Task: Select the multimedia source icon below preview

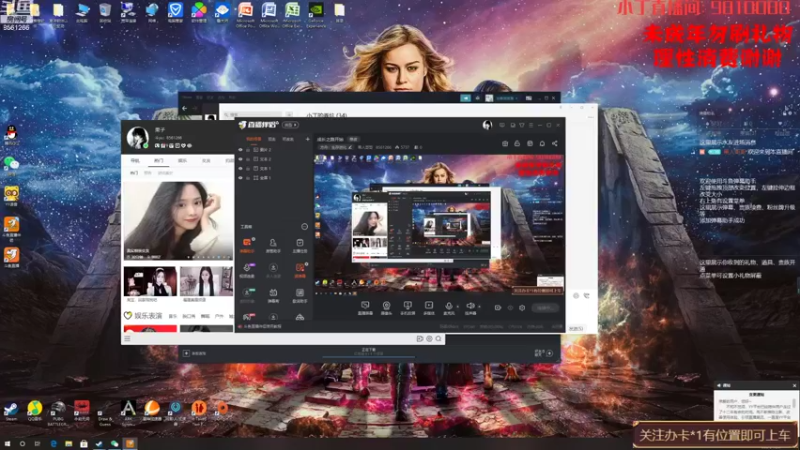Action: (x=429, y=307)
